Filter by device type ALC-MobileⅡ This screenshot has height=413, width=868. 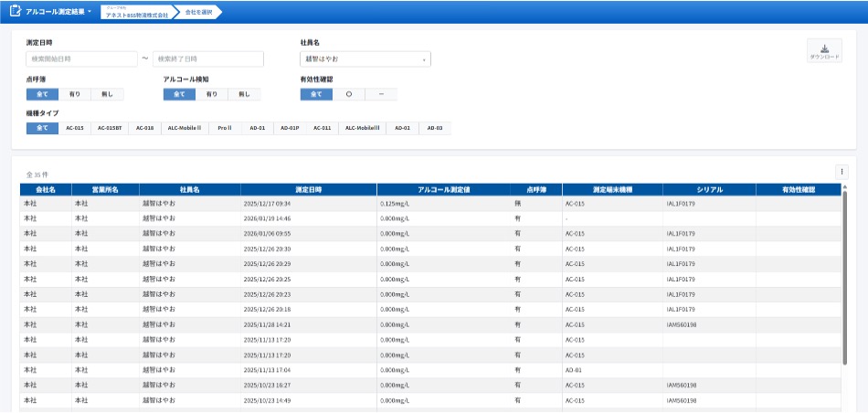[x=184, y=128]
